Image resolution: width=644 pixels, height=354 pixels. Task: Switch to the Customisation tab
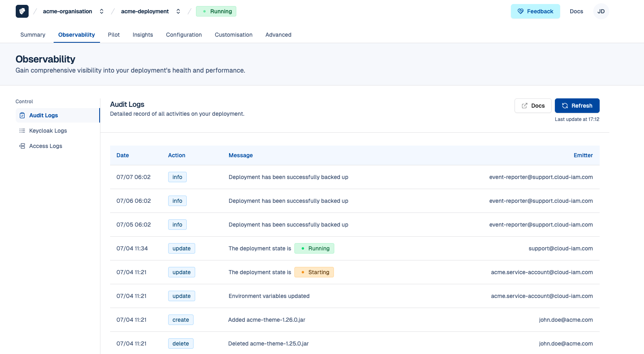click(x=233, y=35)
